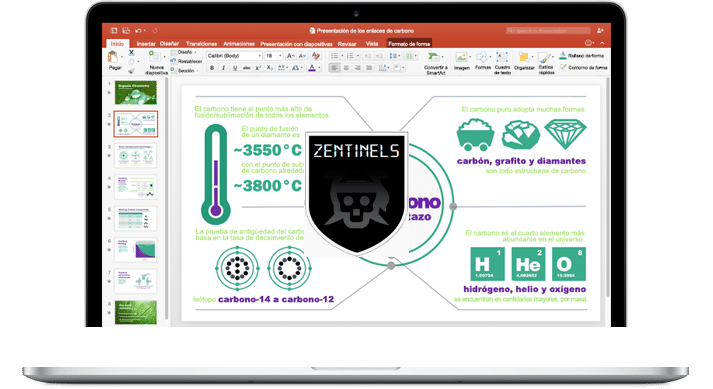Click the bulleted list icon
Viewport: 713px width, 389px height.
tap(334, 56)
